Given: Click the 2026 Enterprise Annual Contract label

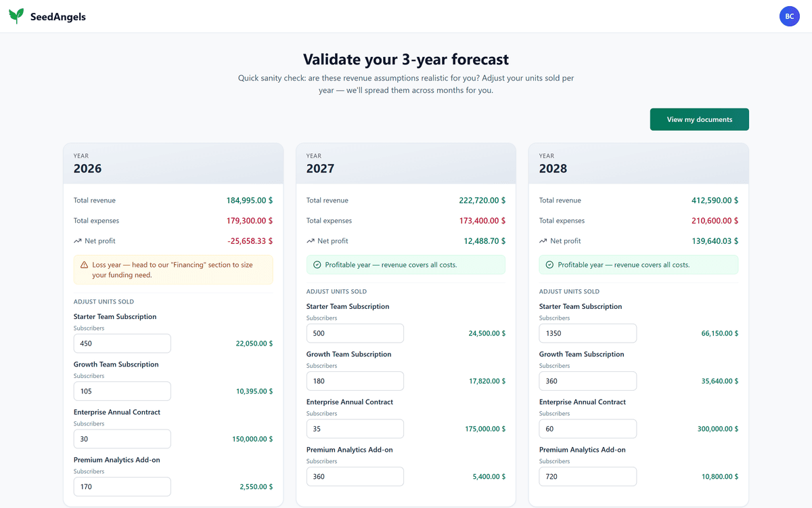Looking at the screenshot, I should click(117, 412).
